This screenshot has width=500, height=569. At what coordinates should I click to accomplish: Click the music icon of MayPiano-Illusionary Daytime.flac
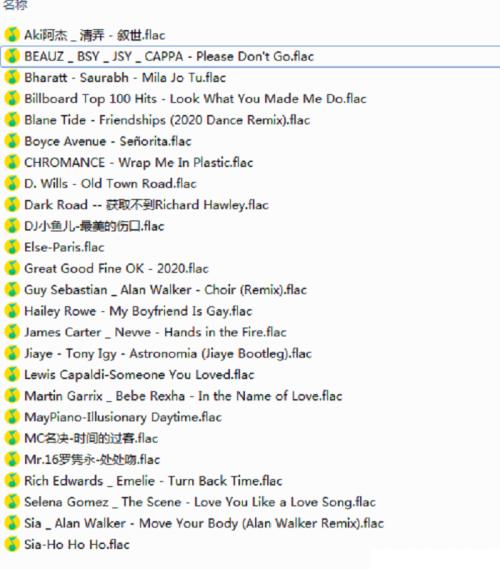point(12,417)
